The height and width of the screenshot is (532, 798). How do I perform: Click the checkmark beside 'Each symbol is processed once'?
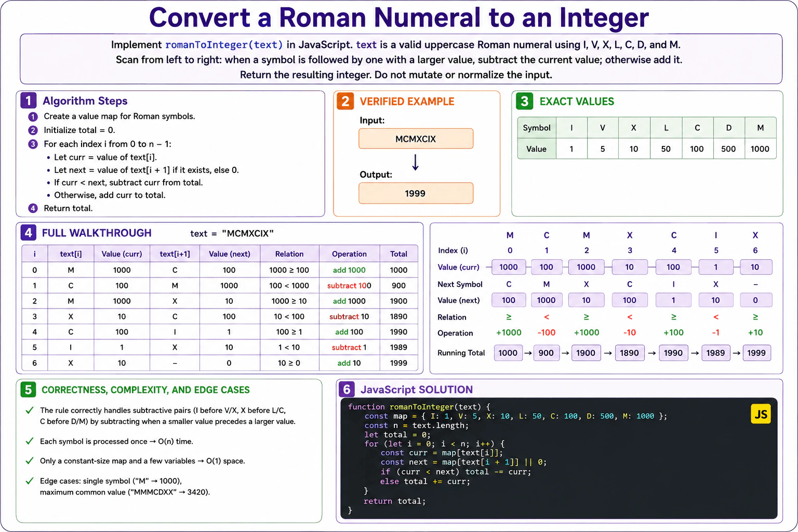coord(30,441)
